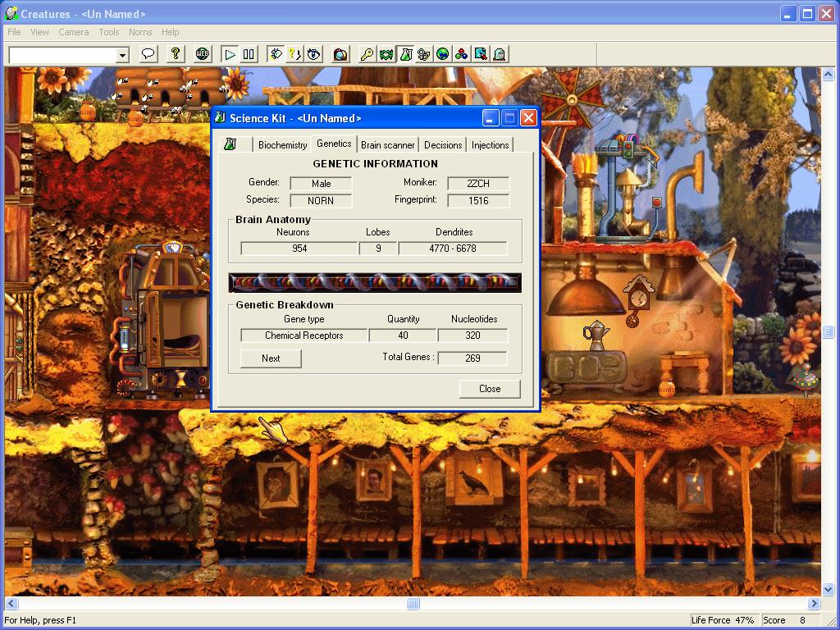Viewport: 840px width, 630px height.
Task: Click the vertical scrollbar thumb
Action: pyautogui.click(x=828, y=332)
